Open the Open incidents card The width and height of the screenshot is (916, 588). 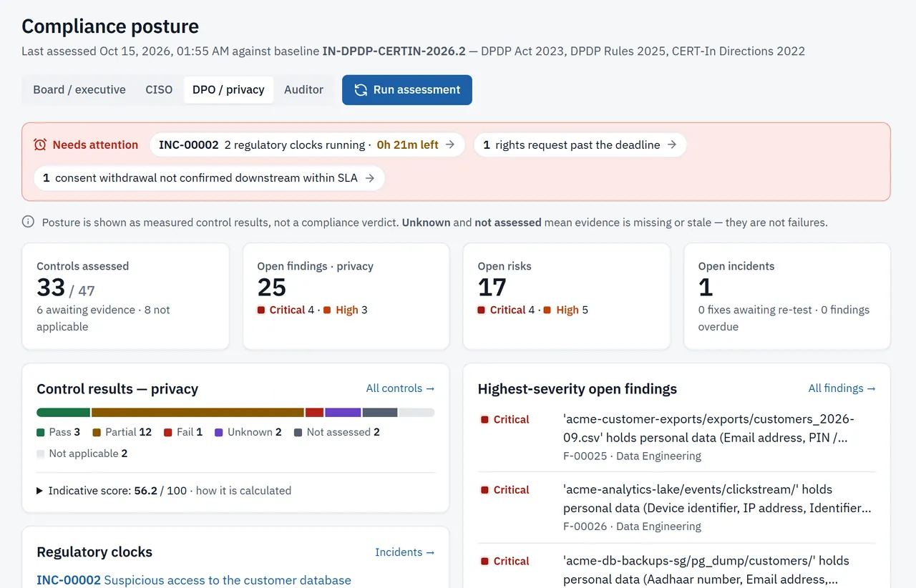[787, 296]
